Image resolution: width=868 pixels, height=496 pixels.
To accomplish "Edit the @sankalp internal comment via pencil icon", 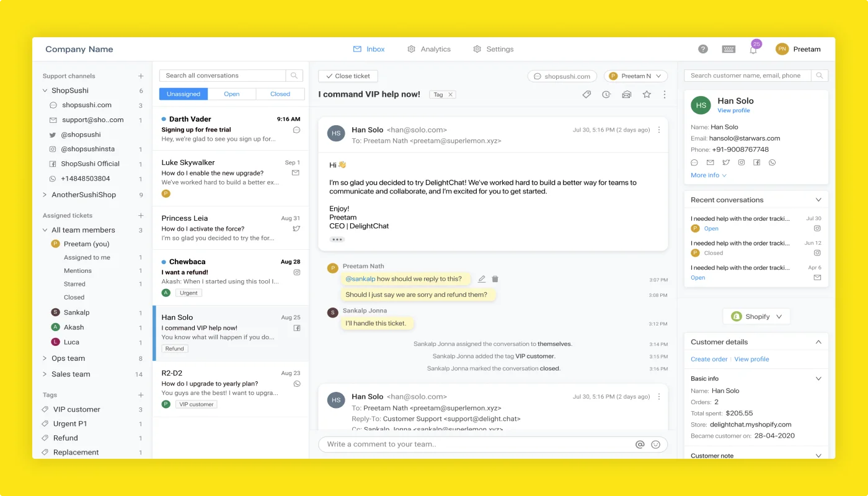I will (482, 279).
